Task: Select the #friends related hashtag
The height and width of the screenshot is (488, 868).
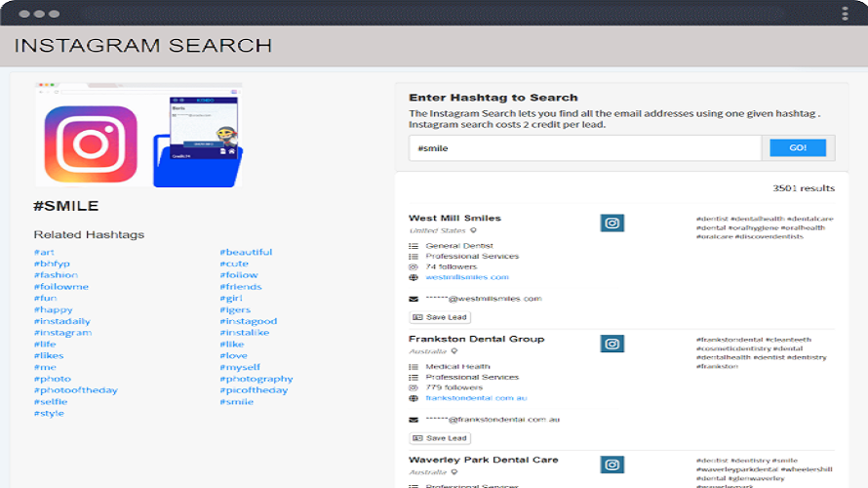Action: [x=241, y=286]
